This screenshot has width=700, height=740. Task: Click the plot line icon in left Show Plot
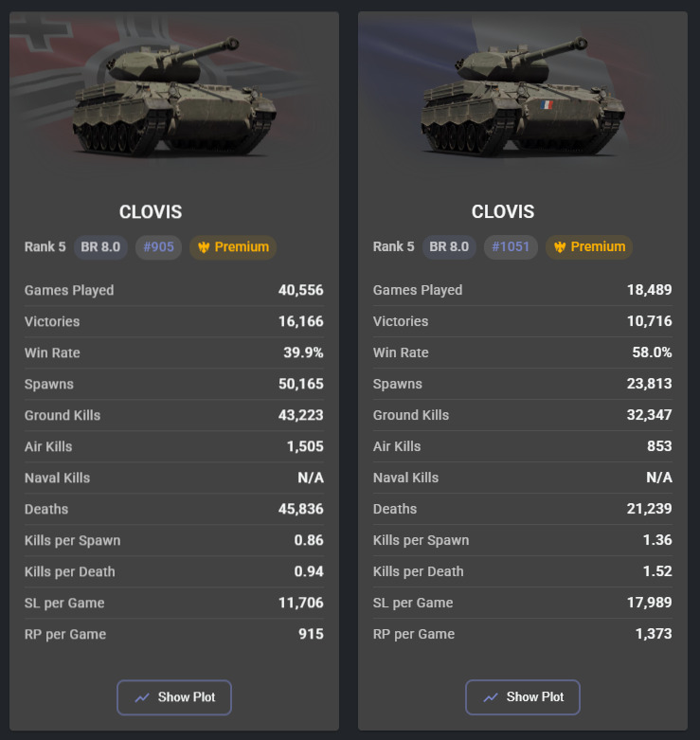tap(142, 697)
